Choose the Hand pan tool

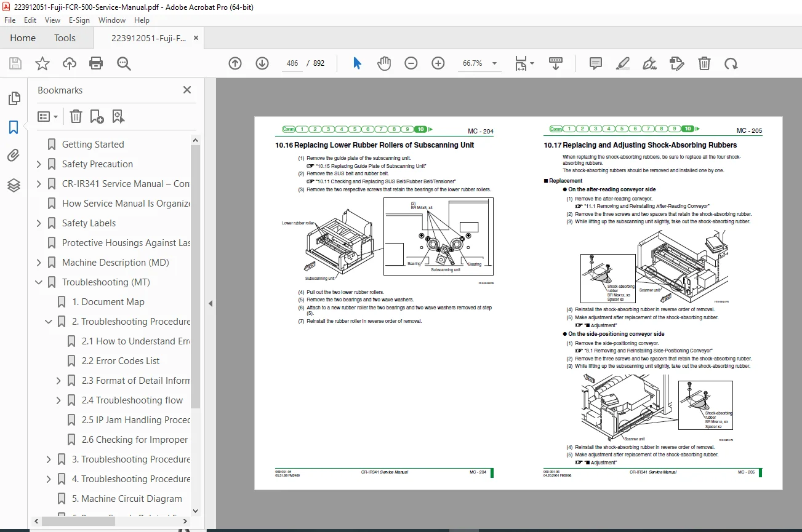[x=384, y=63]
